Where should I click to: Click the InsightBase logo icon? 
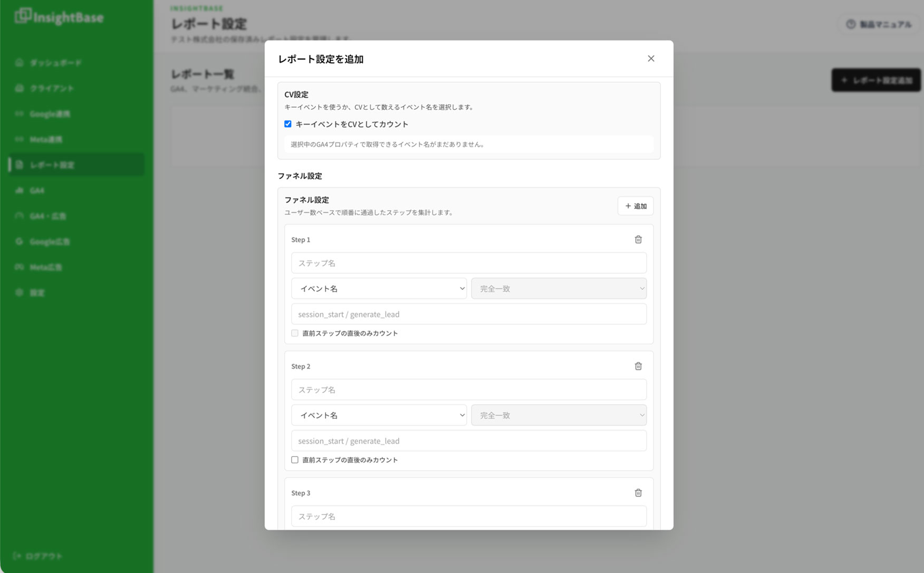coord(23,16)
